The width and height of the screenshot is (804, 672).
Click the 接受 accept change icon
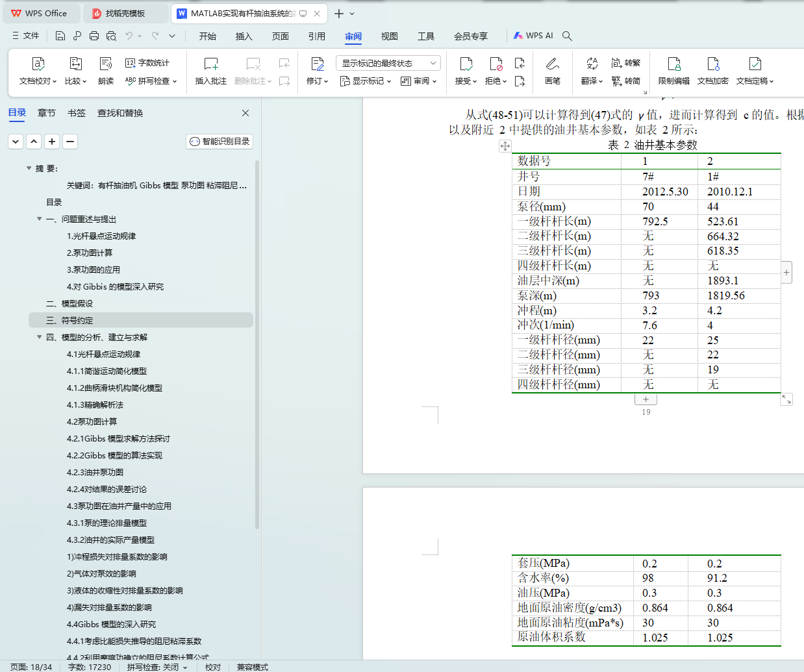[466, 64]
